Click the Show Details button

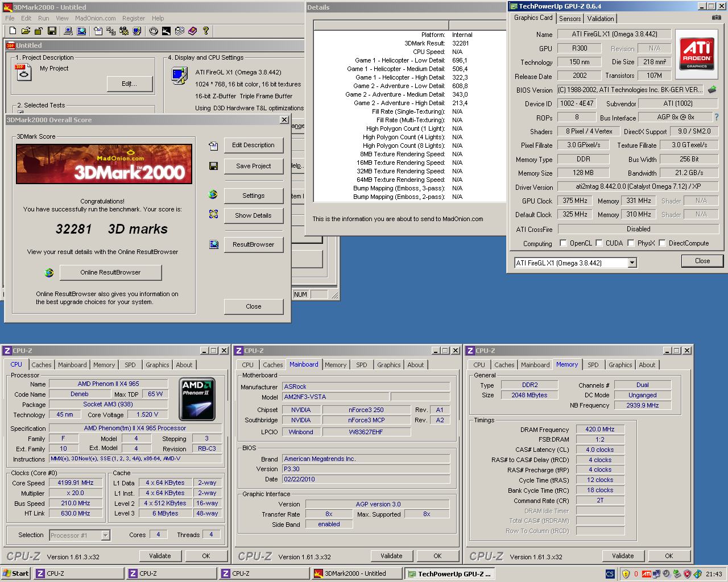[x=254, y=216]
